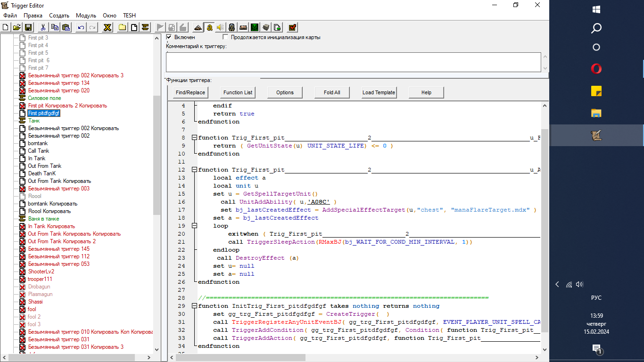
Task: Click the trigger comment text field
Action: click(353, 62)
